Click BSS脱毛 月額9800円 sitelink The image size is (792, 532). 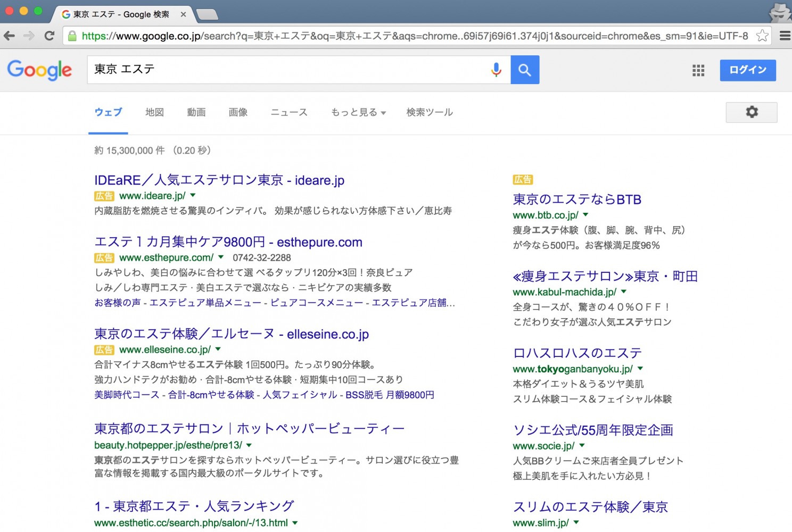[x=390, y=395]
